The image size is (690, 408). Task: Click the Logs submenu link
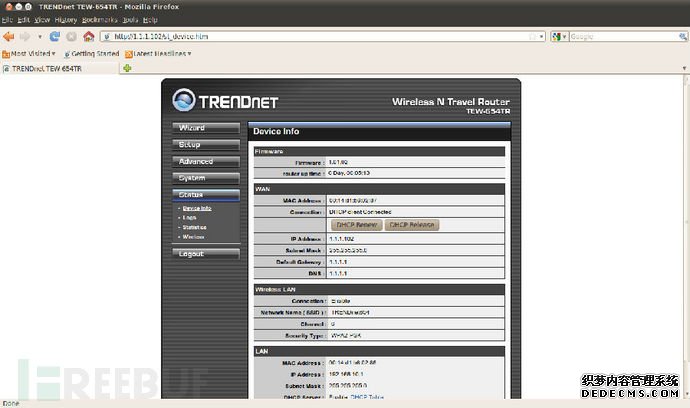pos(189,217)
